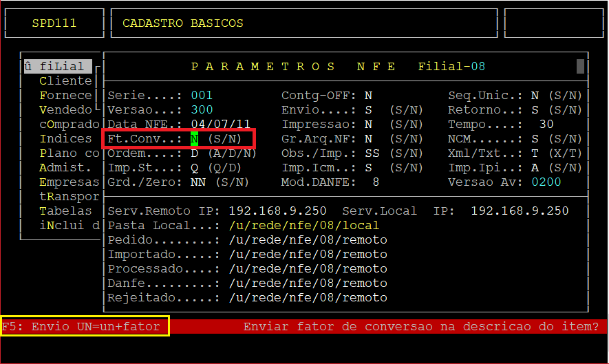This screenshot has width=609, height=364.
Task: Click the Serie field value 001
Action: (x=202, y=96)
